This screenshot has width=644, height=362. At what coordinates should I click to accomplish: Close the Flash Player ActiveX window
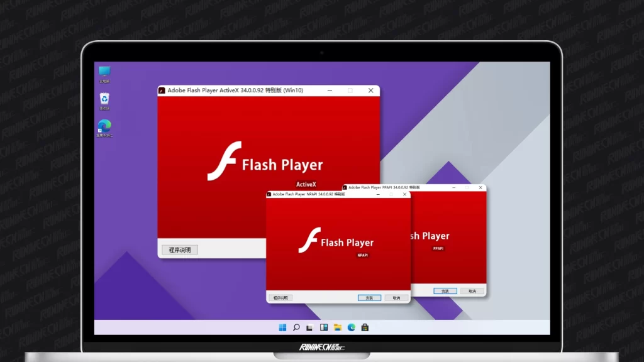click(x=370, y=90)
